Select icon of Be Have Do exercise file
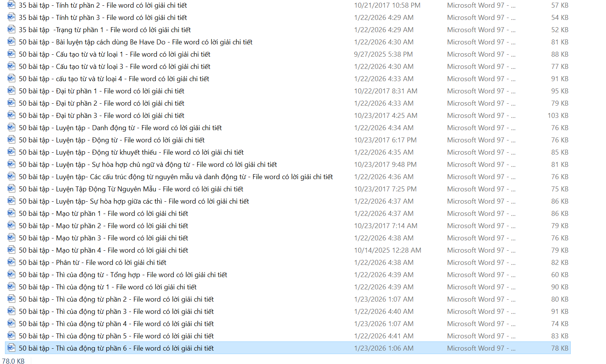The width and height of the screenshot is (606, 364). point(11,42)
